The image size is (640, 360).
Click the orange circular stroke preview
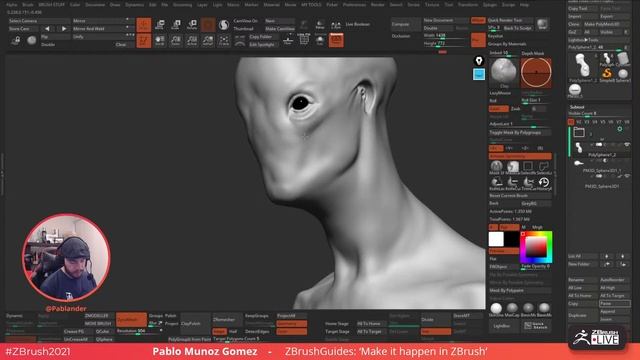coord(536,73)
